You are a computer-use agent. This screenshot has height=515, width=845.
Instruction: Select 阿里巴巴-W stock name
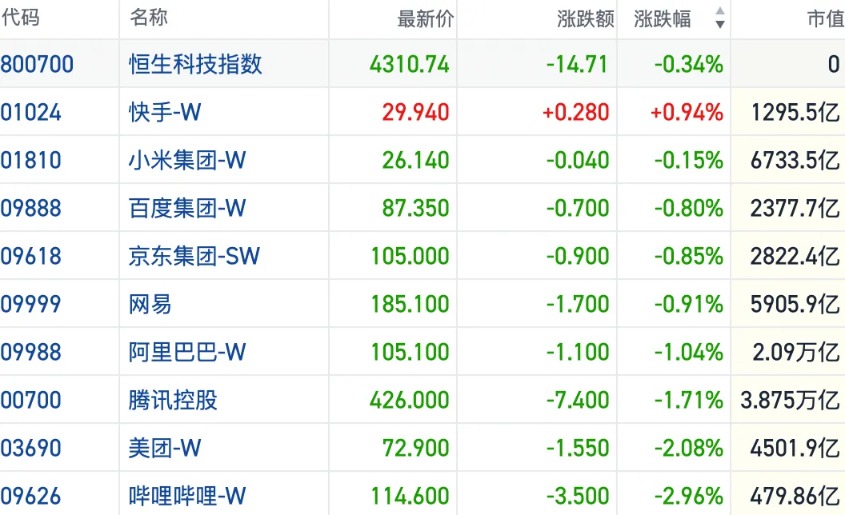(187, 352)
